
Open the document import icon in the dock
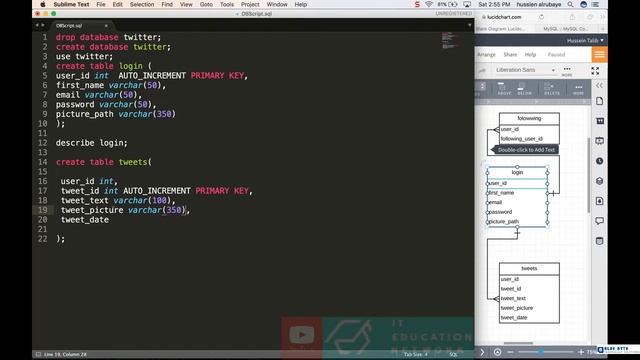coord(600,201)
